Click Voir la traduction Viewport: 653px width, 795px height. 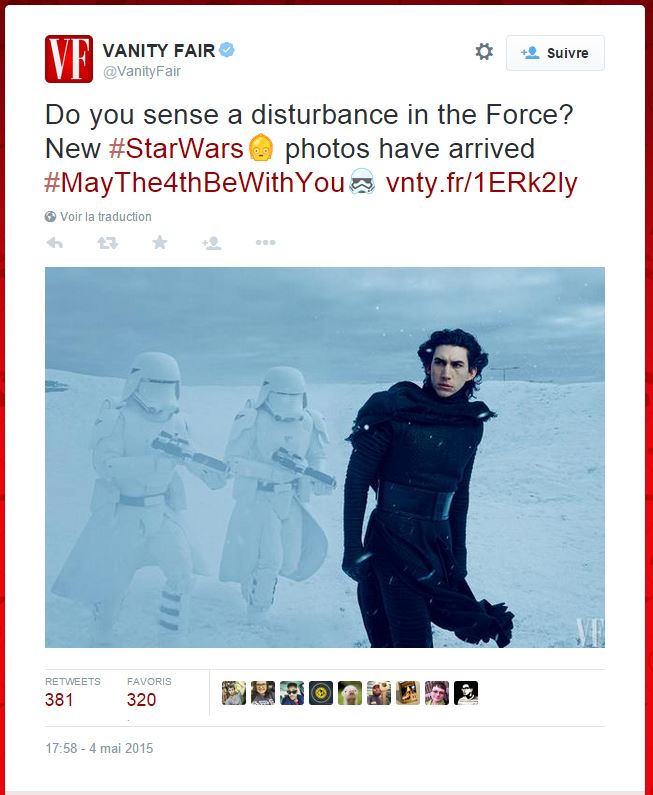pos(105,216)
